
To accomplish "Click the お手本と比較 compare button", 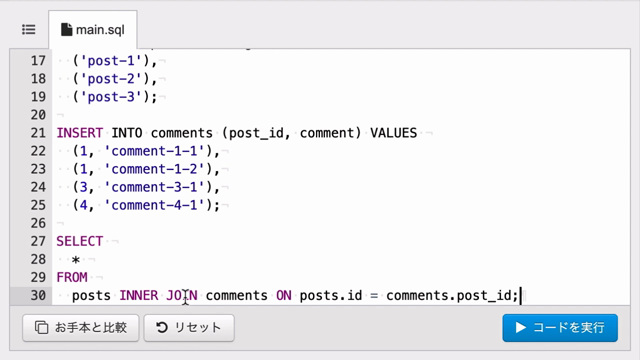I will [x=81, y=327].
